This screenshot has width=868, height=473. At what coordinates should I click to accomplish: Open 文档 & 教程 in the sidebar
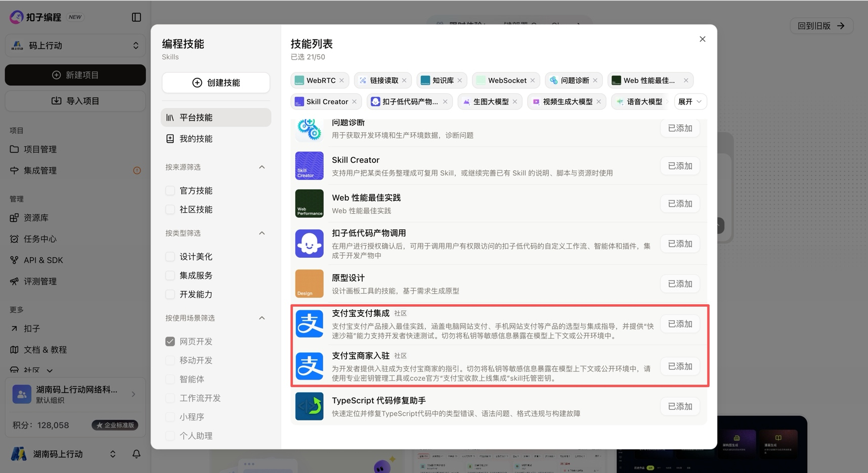coord(45,350)
